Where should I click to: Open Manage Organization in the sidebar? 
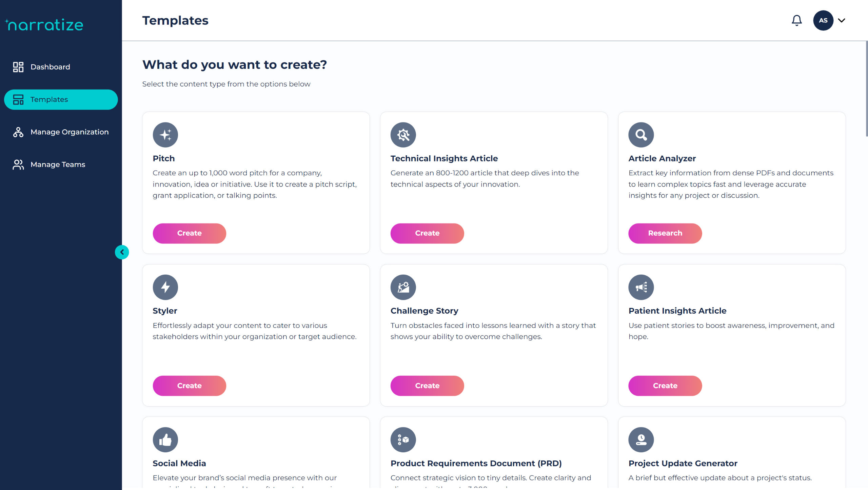(x=69, y=132)
